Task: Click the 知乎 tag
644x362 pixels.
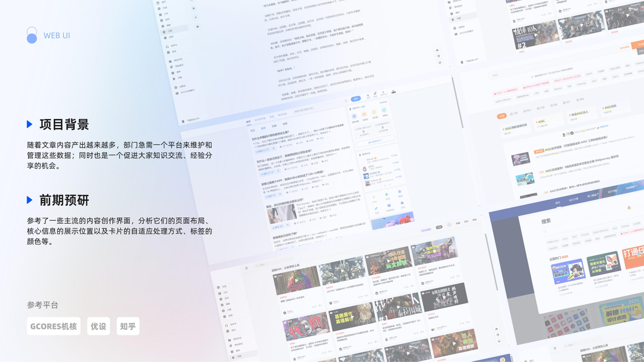Action: (128, 326)
